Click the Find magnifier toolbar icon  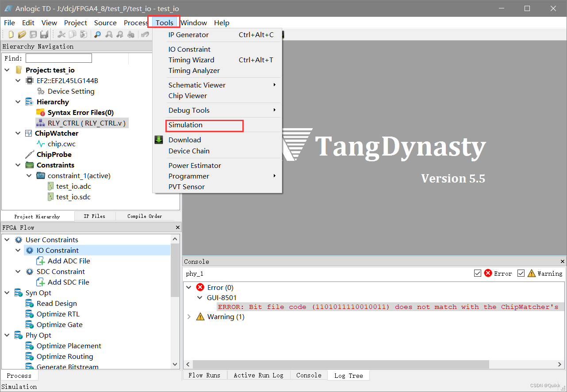[x=97, y=34]
